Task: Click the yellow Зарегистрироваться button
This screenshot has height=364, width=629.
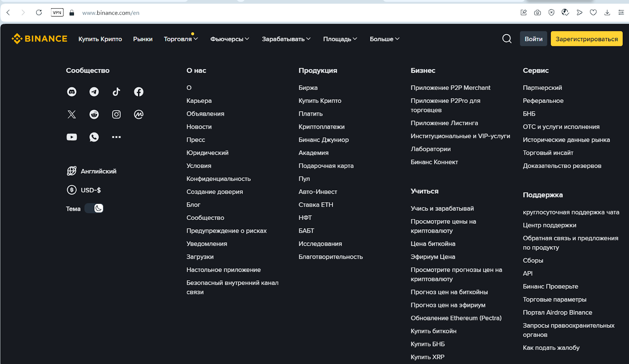Action: (587, 38)
